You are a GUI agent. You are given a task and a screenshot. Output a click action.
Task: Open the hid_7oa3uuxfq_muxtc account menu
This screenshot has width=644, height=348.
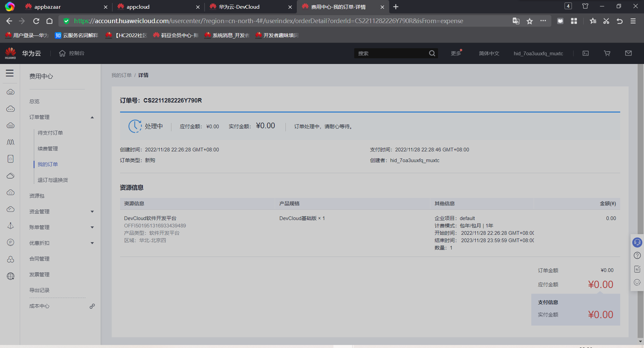(x=538, y=53)
